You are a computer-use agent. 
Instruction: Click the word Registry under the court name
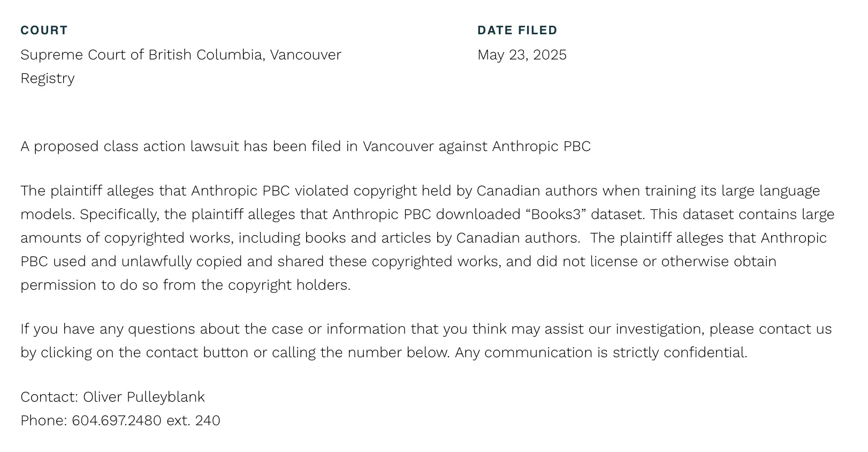click(48, 79)
